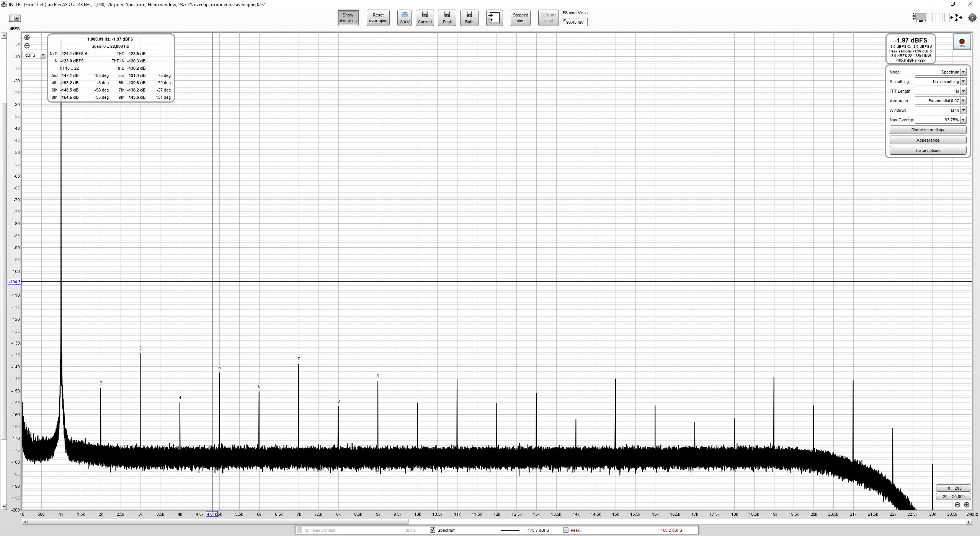This screenshot has width=980, height=536.
Task: Click vertical scrollbar up arrow
Action: tap(3, 36)
